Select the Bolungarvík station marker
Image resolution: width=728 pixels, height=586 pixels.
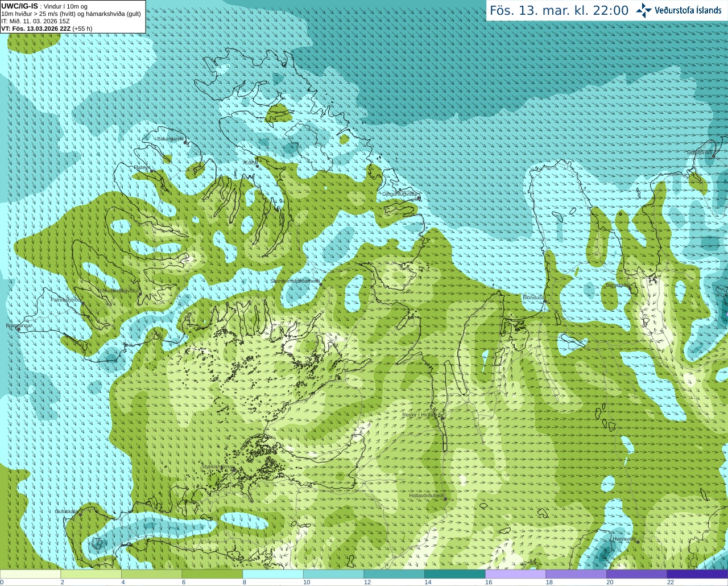point(186,142)
